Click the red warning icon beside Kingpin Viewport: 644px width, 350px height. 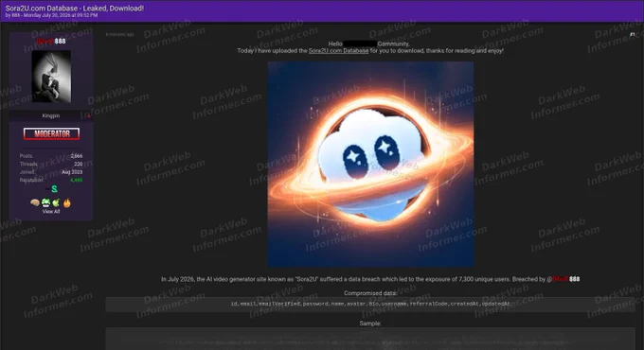click(x=89, y=116)
